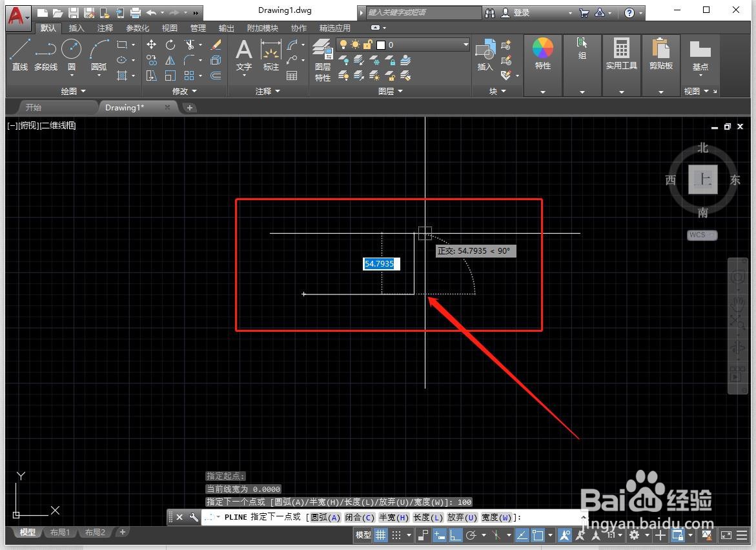Click the customization wrench icon in command line
The height and width of the screenshot is (550, 756).
[193, 517]
